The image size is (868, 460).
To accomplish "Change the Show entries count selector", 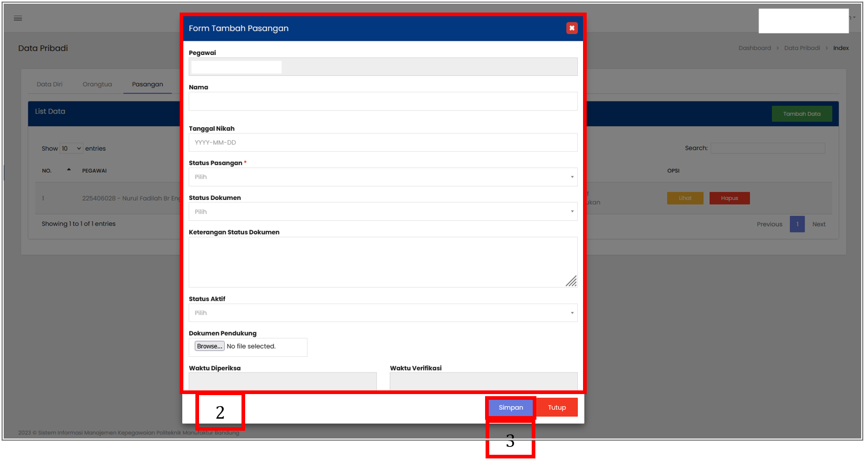I will click(71, 149).
